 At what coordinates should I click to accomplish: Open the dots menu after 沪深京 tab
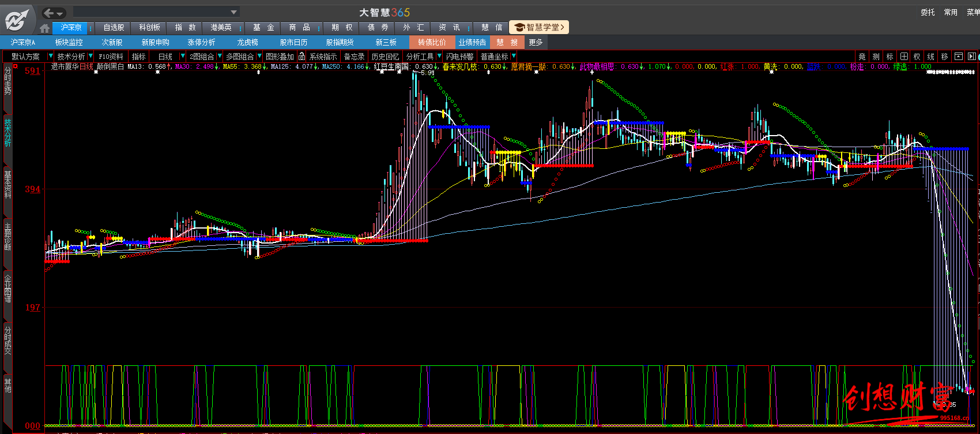(x=91, y=28)
